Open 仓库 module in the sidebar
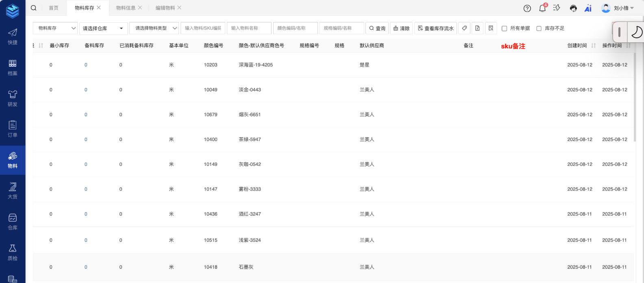The height and width of the screenshot is (283, 644). point(13,222)
